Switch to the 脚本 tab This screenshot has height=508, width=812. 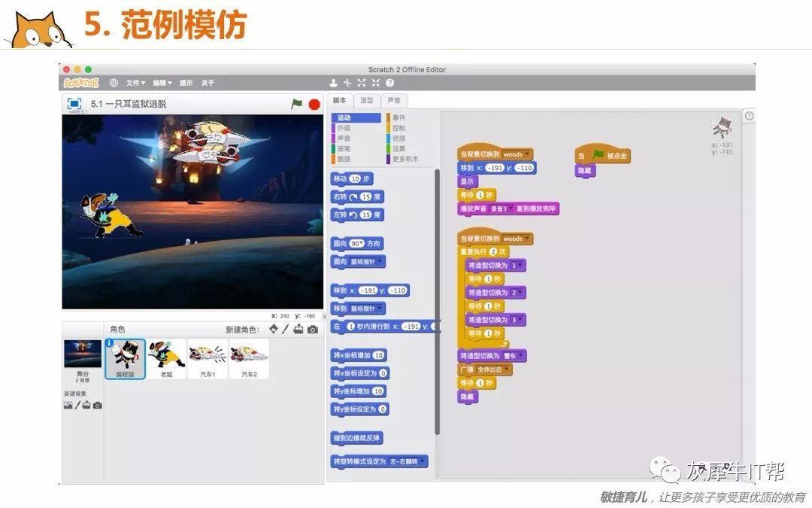coord(340,101)
